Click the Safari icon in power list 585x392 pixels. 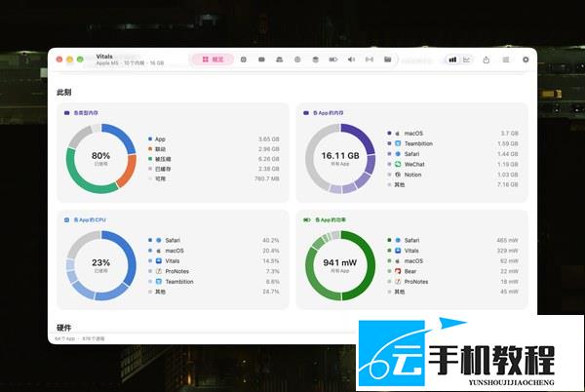[x=398, y=240]
